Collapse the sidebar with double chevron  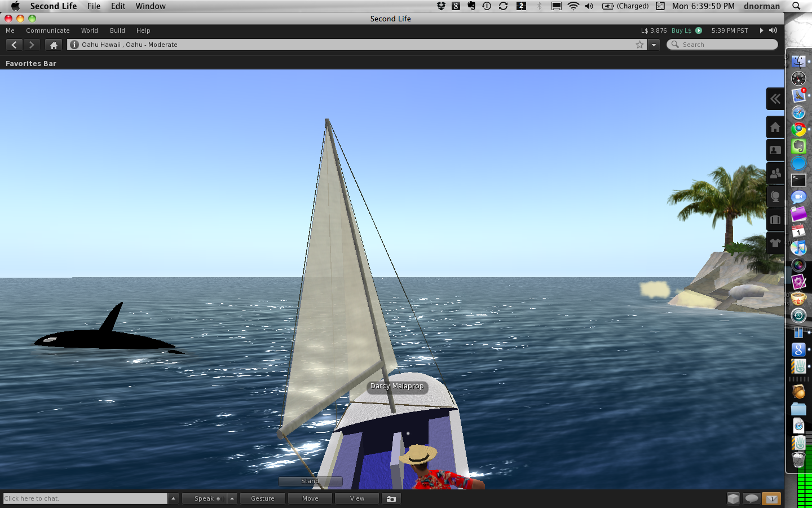click(x=775, y=99)
